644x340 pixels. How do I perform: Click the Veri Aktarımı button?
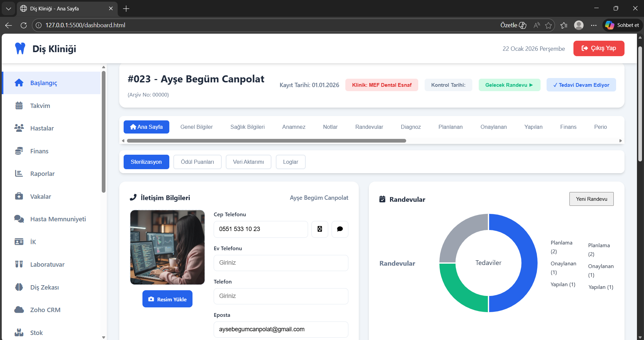pos(249,162)
